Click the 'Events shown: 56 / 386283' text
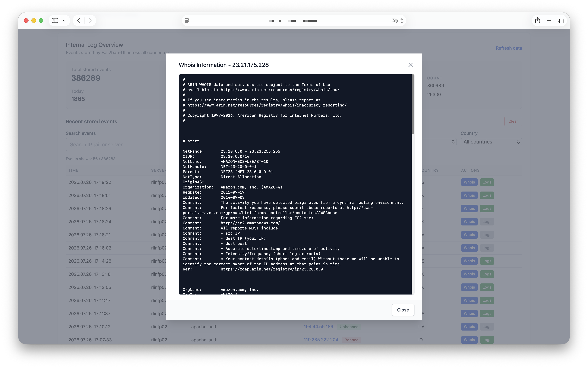This screenshot has width=588, height=368. click(91, 159)
